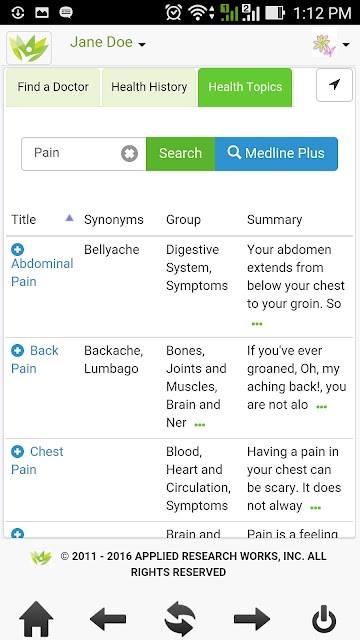Open the flower avatar dropdown menu
360x640 pixels.
coord(331,44)
